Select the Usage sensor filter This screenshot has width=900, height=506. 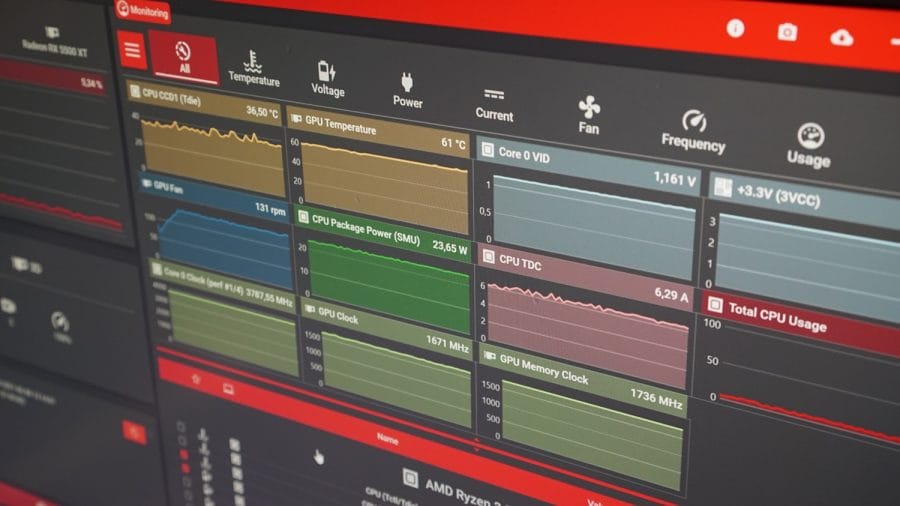809,146
